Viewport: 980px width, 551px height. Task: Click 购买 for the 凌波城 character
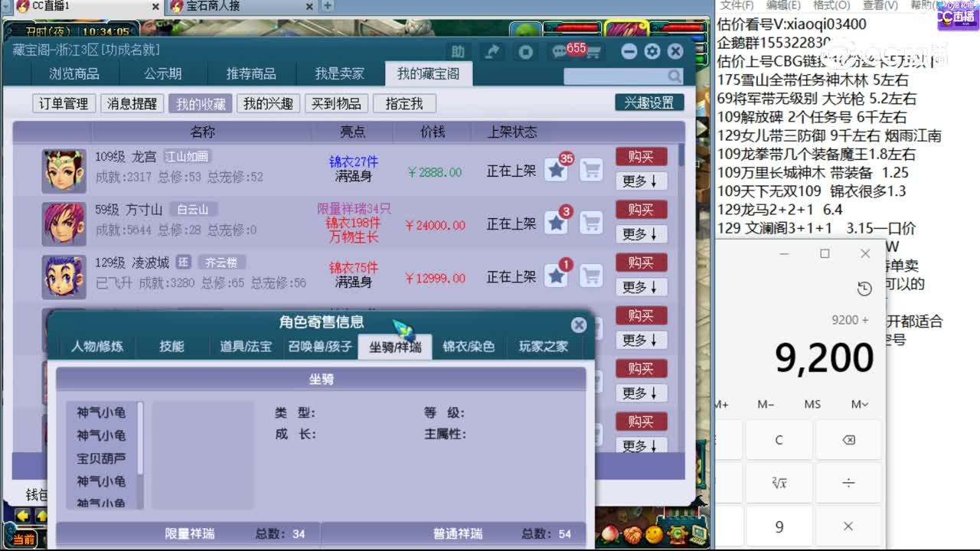(x=641, y=262)
